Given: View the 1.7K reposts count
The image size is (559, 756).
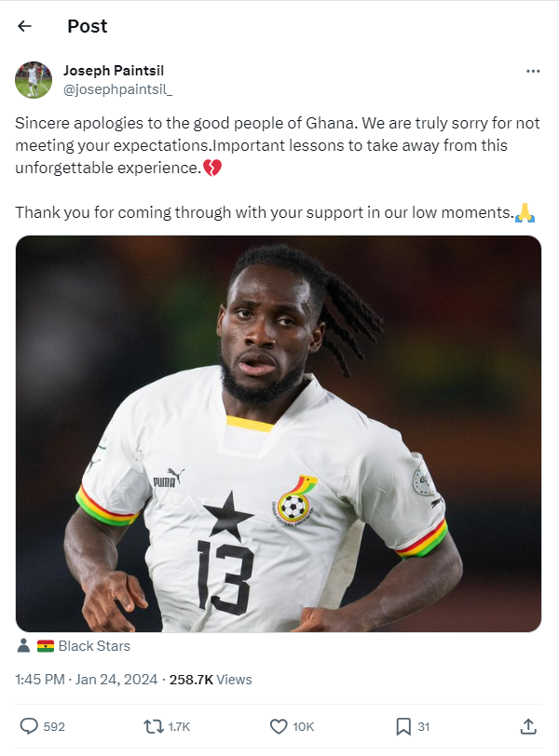Looking at the screenshot, I should pos(179,726).
